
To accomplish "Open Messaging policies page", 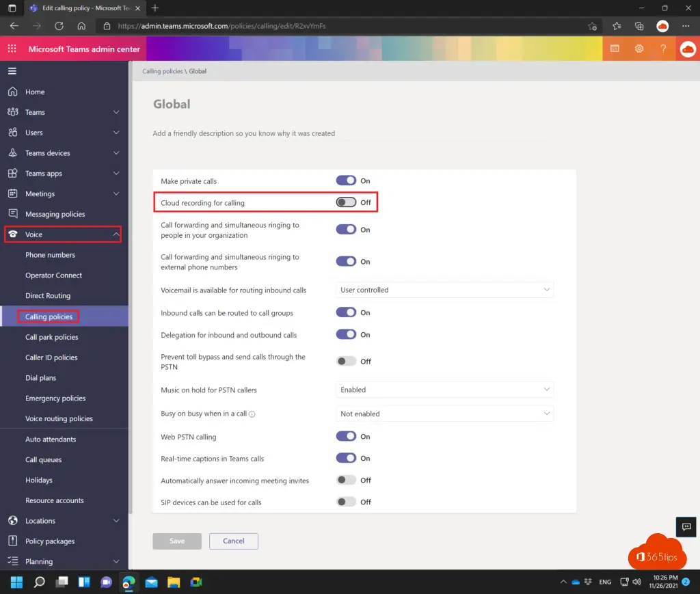I will pyautogui.click(x=55, y=214).
